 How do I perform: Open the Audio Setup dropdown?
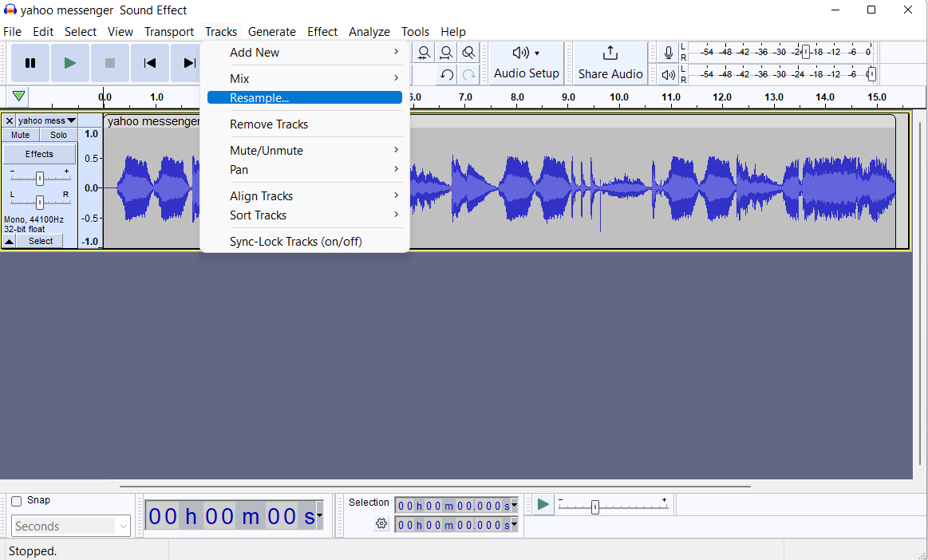coord(526,63)
